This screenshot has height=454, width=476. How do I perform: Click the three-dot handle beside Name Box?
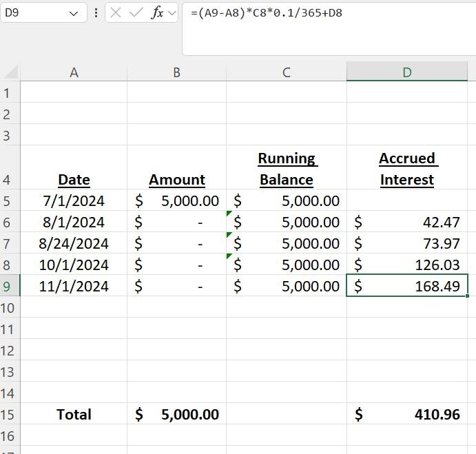click(x=96, y=13)
